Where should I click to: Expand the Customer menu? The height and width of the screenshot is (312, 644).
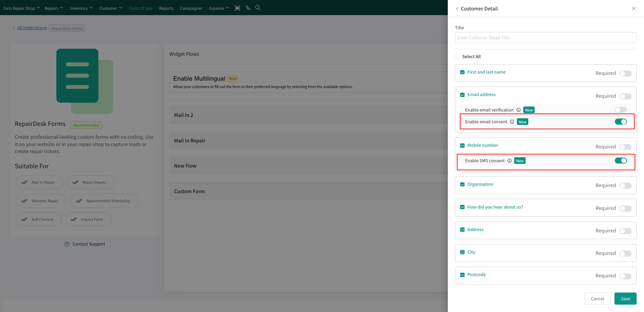[x=111, y=8]
